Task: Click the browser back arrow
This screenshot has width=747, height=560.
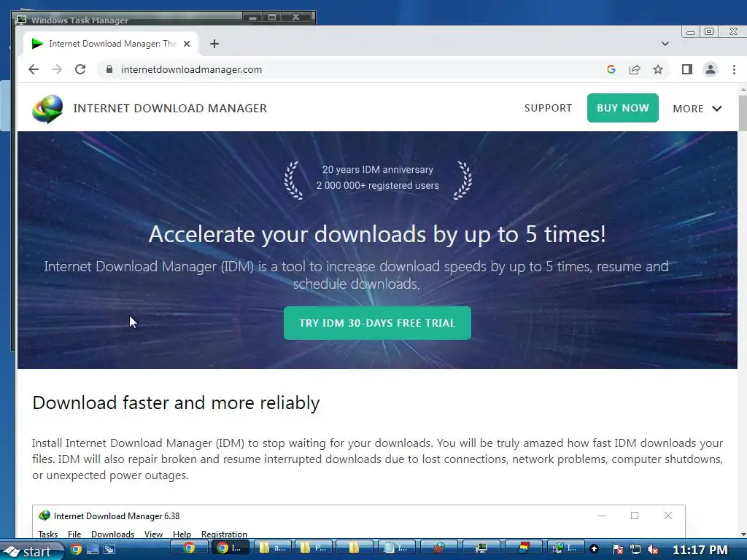Action: [34, 69]
